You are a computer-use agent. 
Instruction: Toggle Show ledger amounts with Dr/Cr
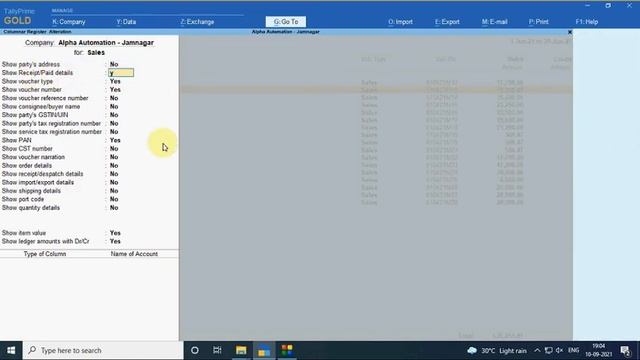click(x=115, y=242)
